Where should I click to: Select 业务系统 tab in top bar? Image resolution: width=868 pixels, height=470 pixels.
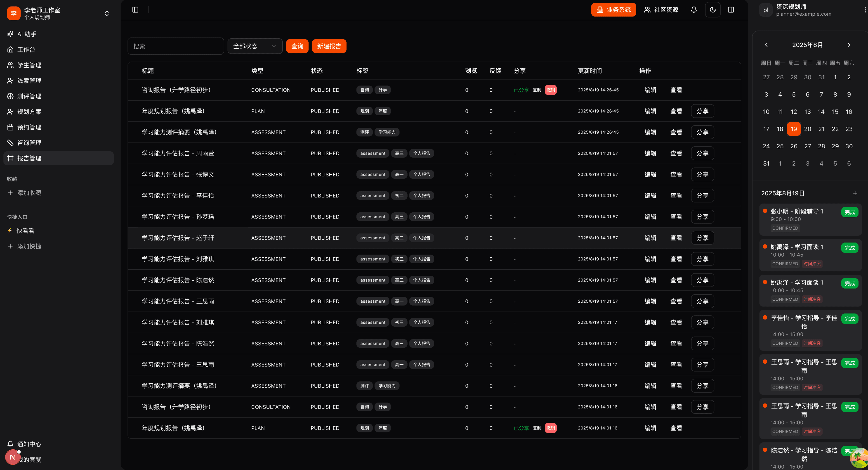coord(613,10)
